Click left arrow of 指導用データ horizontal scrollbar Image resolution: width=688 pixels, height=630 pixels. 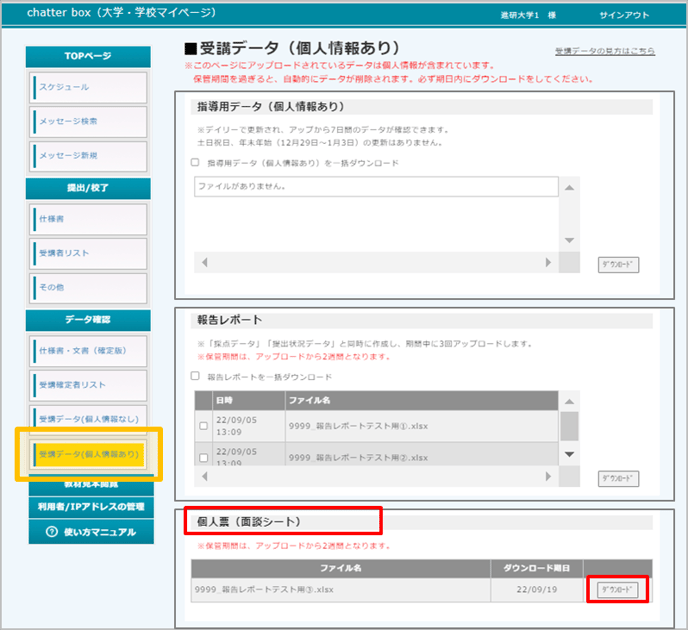coord(204,263)
